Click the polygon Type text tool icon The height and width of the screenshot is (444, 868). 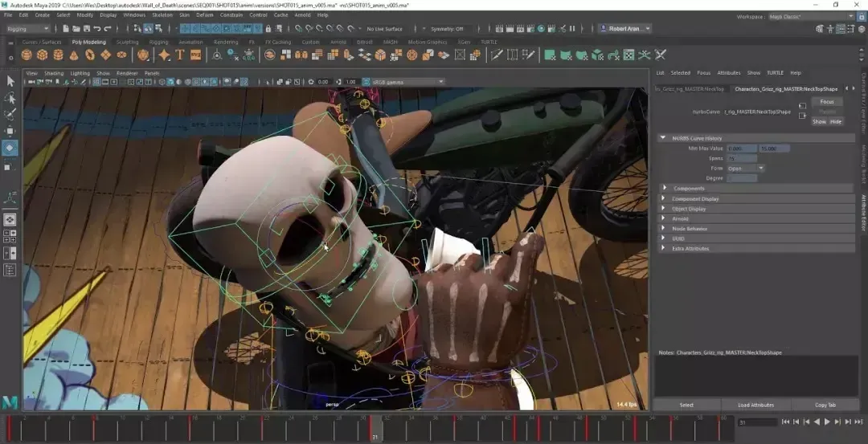click(180, 55)
